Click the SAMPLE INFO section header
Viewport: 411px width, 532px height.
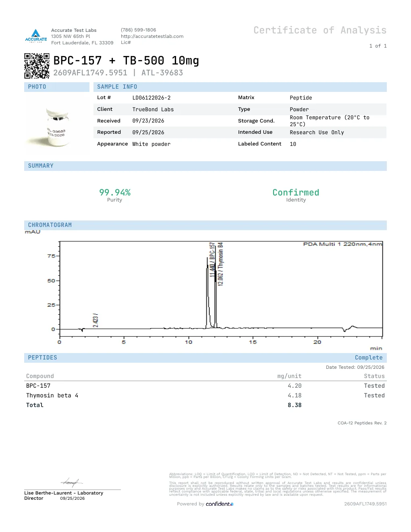tap(240, 87)
